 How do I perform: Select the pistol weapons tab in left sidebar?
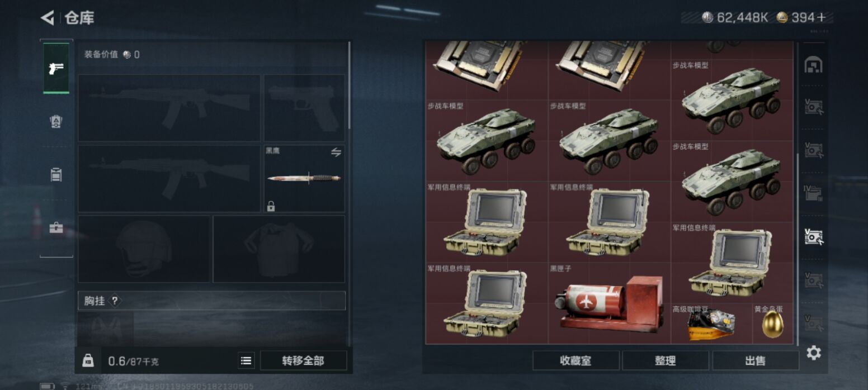click(x=56, y=68)
